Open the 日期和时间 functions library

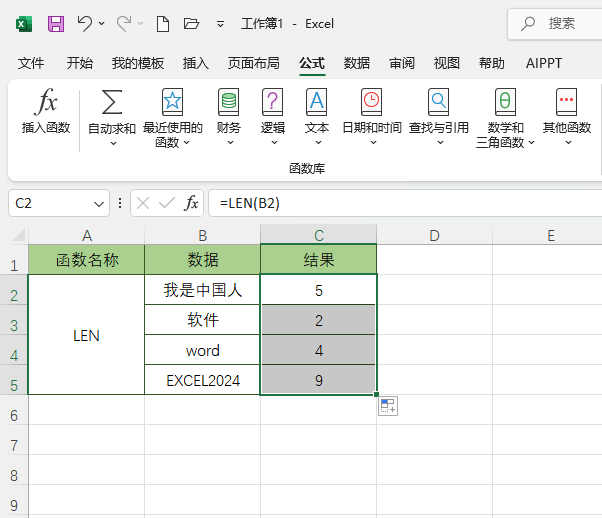[372, 117]
